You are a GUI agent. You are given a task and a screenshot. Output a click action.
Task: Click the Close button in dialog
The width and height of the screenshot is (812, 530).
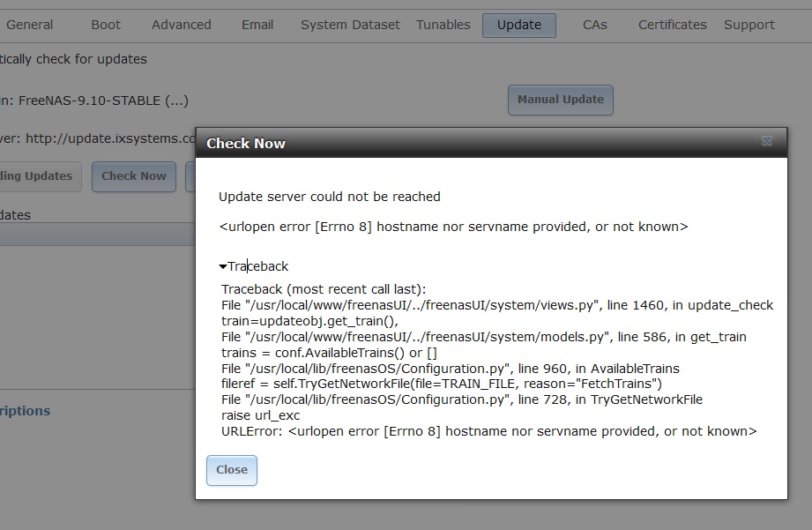tap(232, 470)
